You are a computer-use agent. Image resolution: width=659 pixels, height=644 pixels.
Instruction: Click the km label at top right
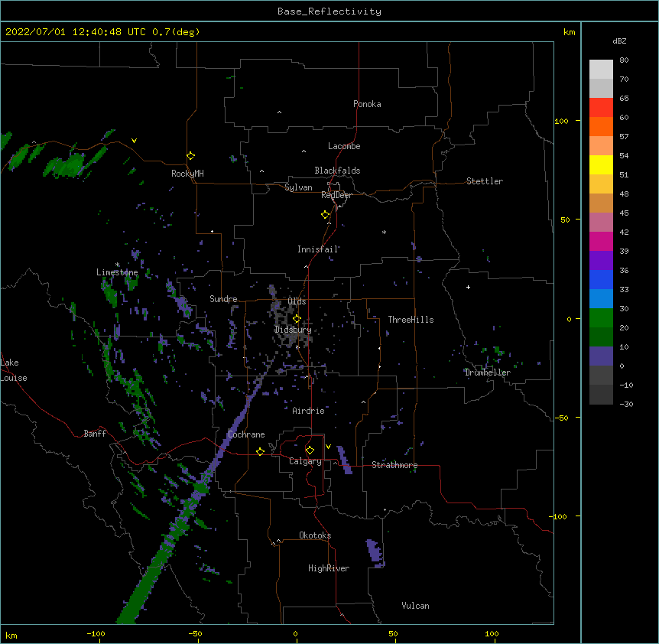(x=569, y=32)
